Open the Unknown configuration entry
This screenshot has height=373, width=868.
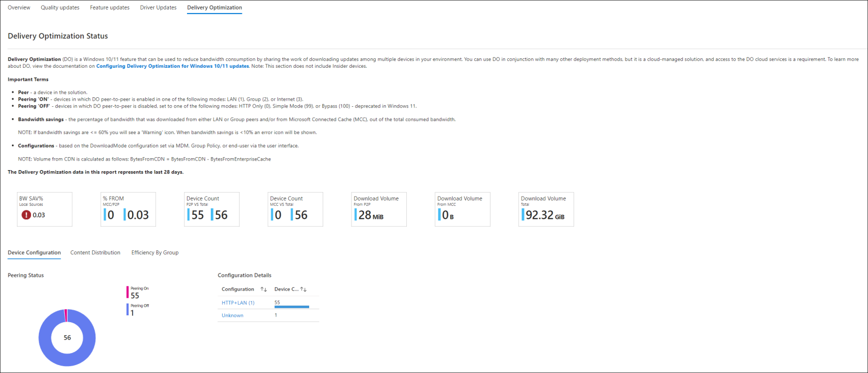(x=232, y=315)
